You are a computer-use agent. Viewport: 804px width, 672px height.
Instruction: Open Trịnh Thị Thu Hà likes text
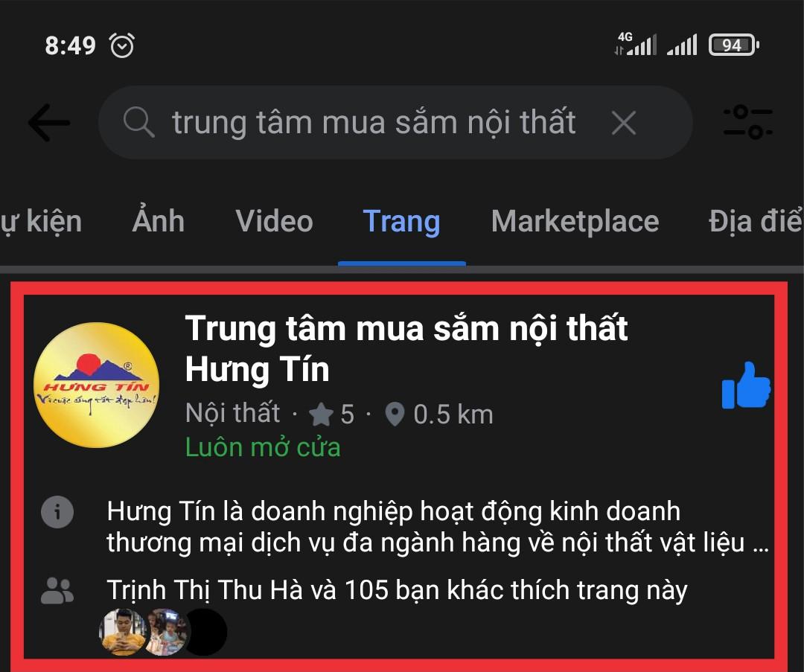pos(397,590)
